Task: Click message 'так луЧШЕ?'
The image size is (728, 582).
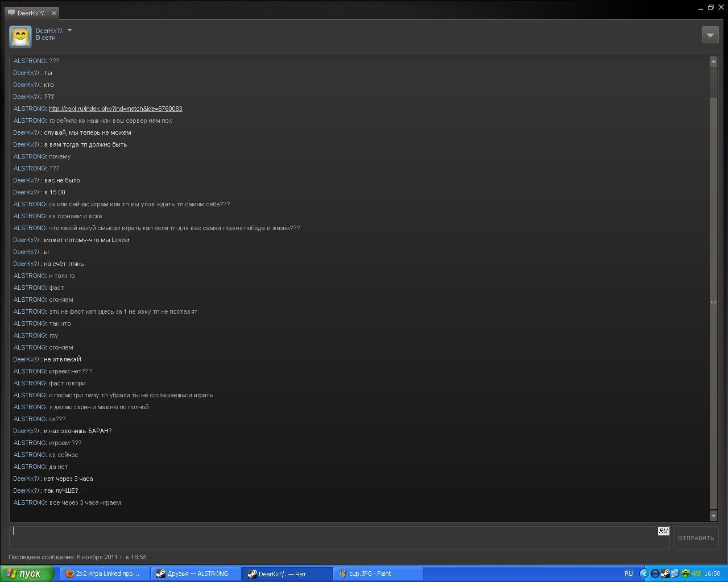Action: [61, 490]
